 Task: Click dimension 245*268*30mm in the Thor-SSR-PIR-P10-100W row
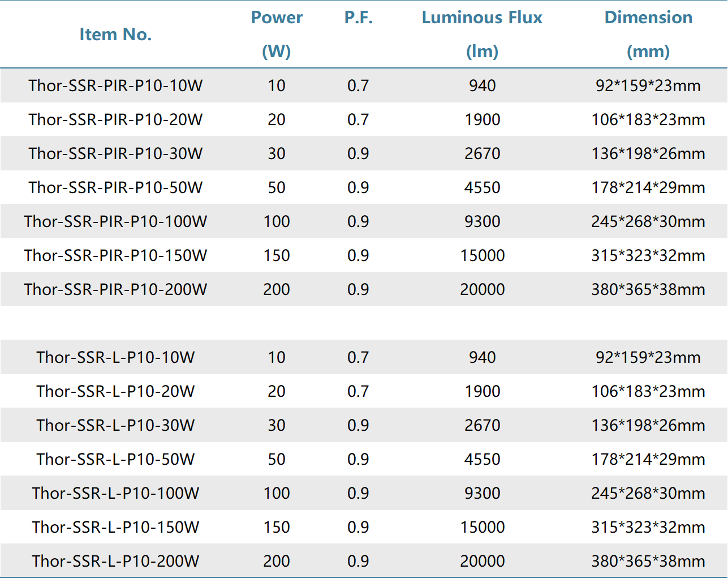tap(648, 221)
